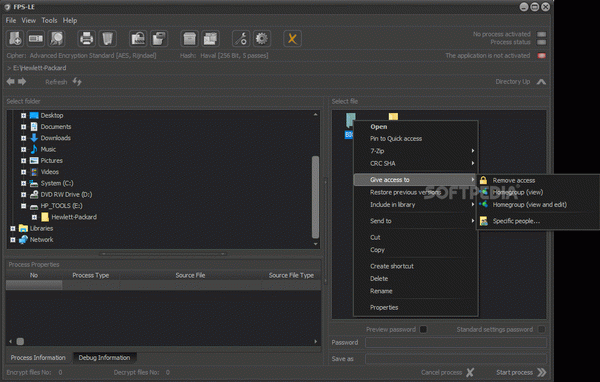Viewport: 600px width, 382px height.
Task: Go forward with the right arrow
Action: click(22, 82)
